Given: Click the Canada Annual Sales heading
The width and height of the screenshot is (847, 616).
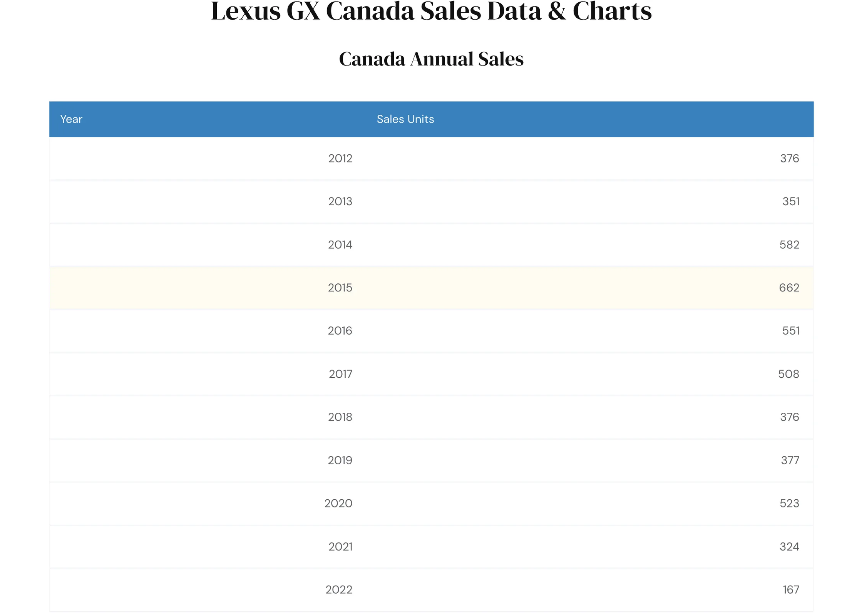Looking at the screenshot, I should [431, 59].
